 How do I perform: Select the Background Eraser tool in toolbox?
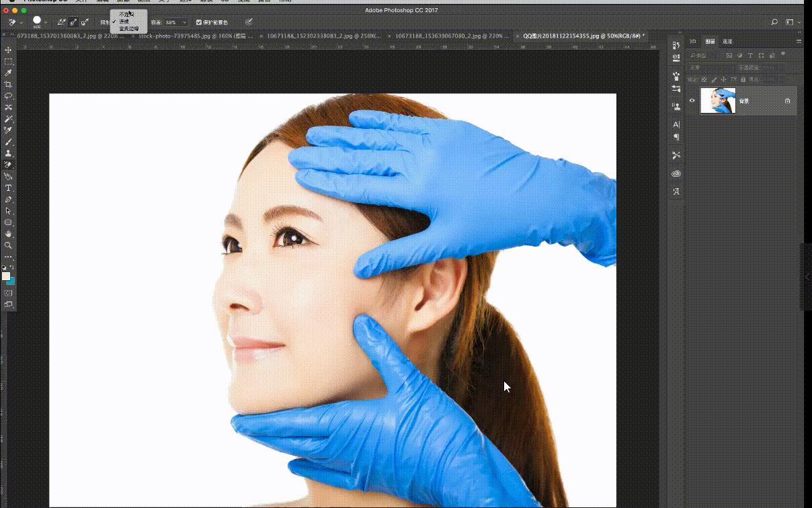pos(9,165)
